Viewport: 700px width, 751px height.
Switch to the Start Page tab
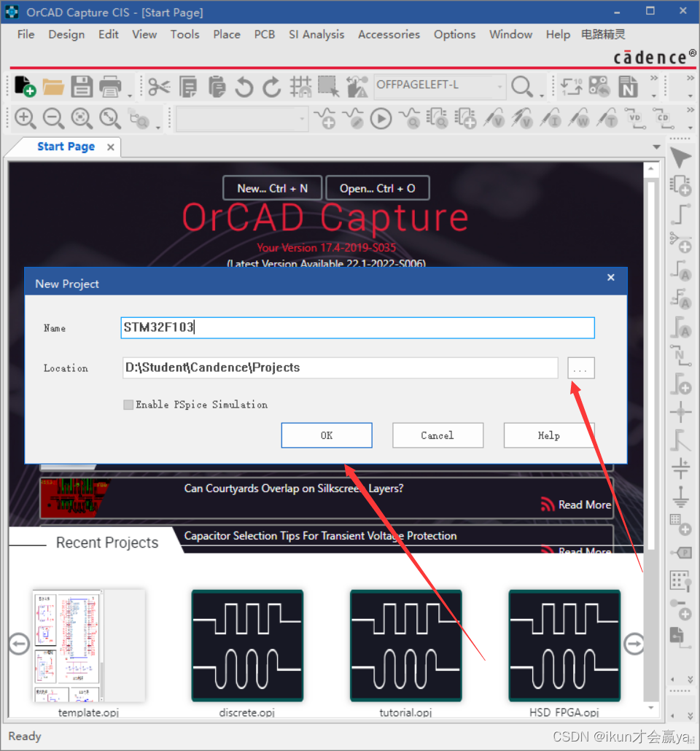(x=65, y=147)
